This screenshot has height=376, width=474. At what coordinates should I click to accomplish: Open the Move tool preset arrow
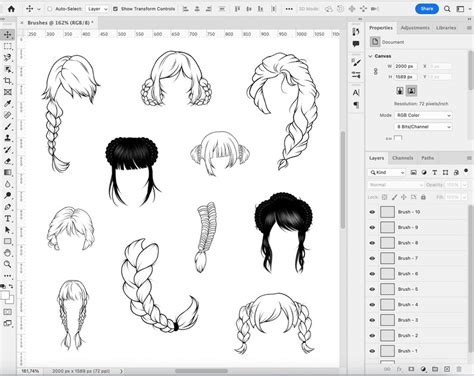(39, 9)
